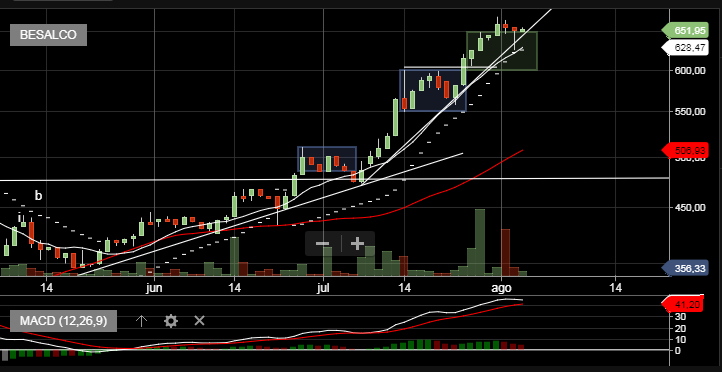Click the 41,20 MACD value tag
The height and width of the screenshot is (372, 722).
(x=682, y=304)
